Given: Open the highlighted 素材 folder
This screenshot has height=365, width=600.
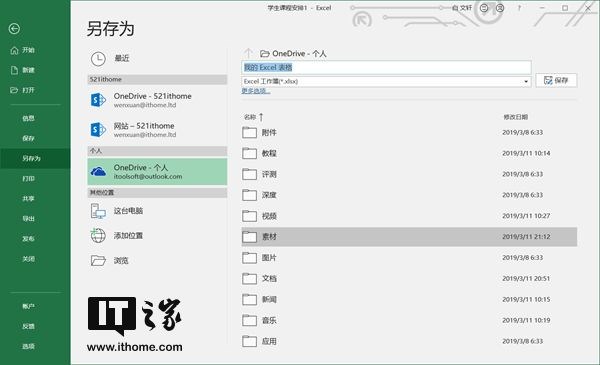Looking at the screenshot, I should [409, 237].
